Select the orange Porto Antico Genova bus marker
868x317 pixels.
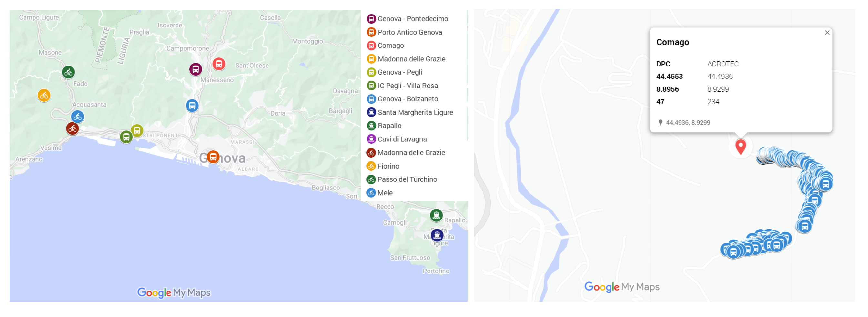tap(213, 157)
